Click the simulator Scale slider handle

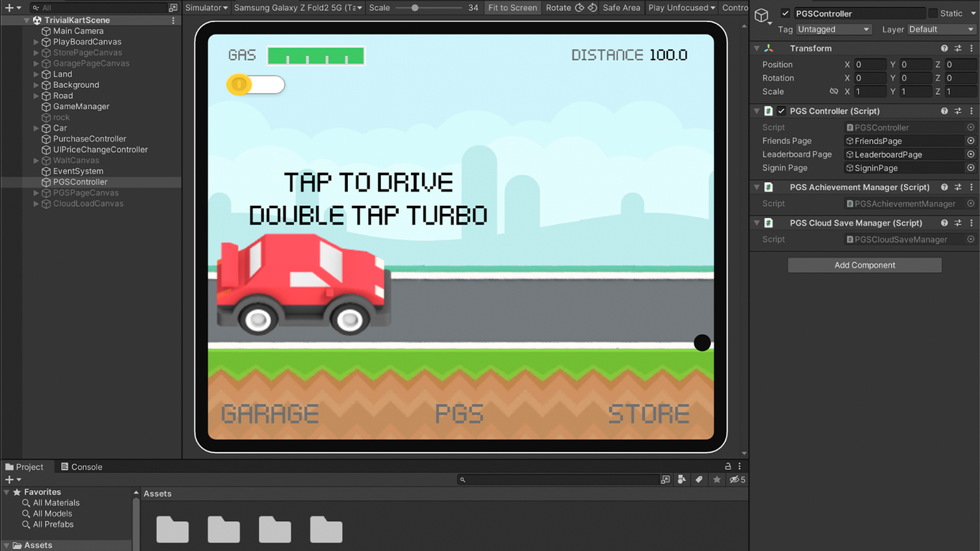coord(415,8)
